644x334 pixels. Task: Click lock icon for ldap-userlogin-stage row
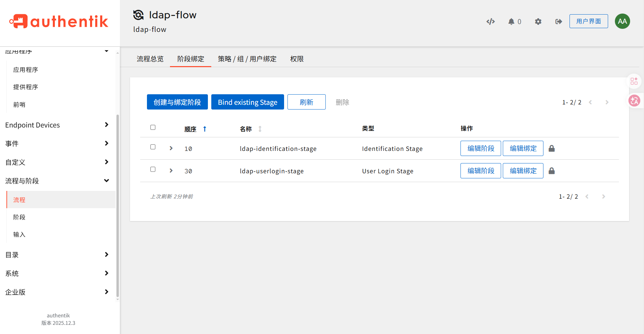click(x=552, y=171)
